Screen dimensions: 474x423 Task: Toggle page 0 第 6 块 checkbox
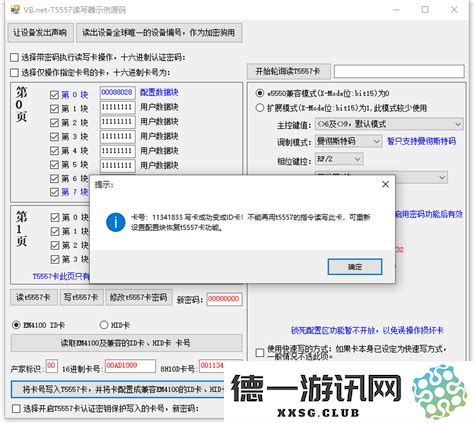click(x=54, y=179)
